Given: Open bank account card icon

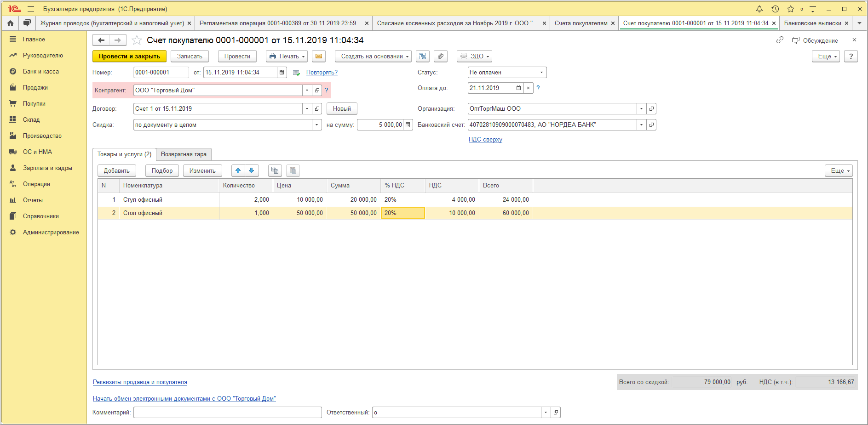Looking at the screenshot, I should (x=651, y=125).
